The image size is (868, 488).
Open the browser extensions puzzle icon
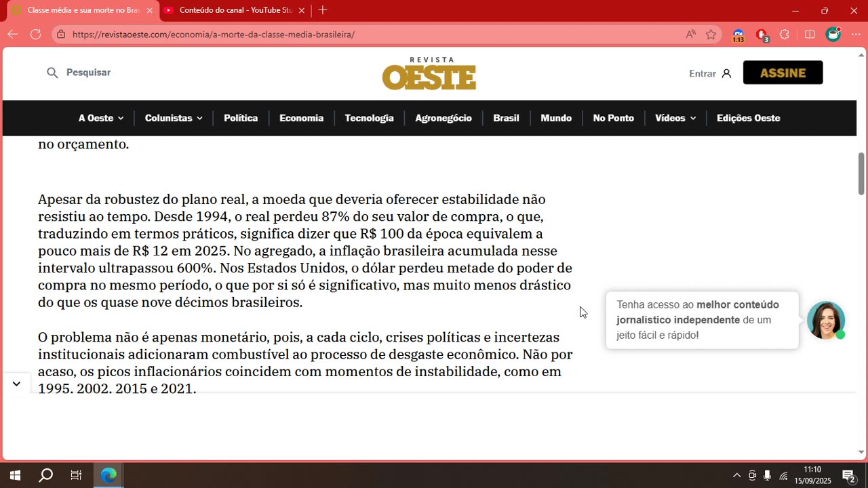[x=785, y=35]
